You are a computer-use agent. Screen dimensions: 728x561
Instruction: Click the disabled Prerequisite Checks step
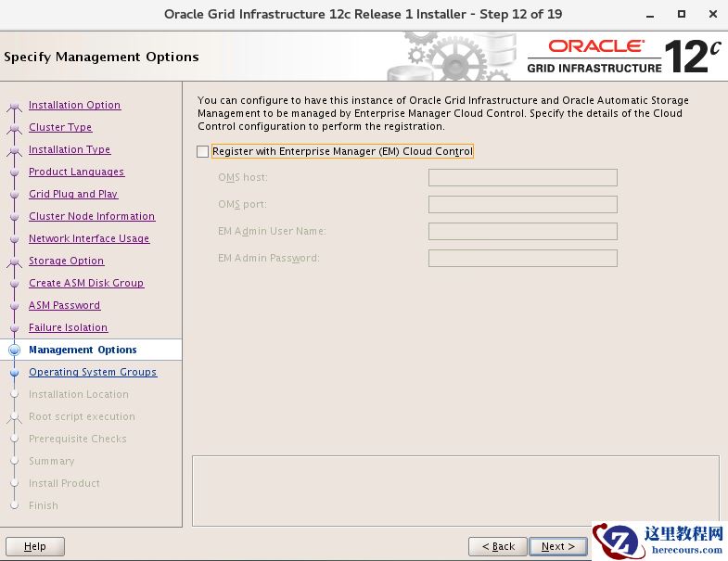click(78, 439)
